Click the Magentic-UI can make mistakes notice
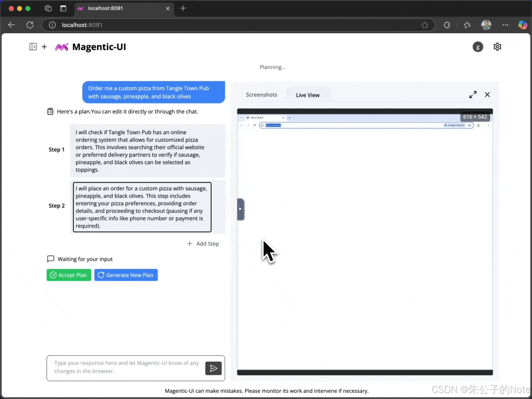Screen dimensions: 532x399 click(x=267, y=391)
